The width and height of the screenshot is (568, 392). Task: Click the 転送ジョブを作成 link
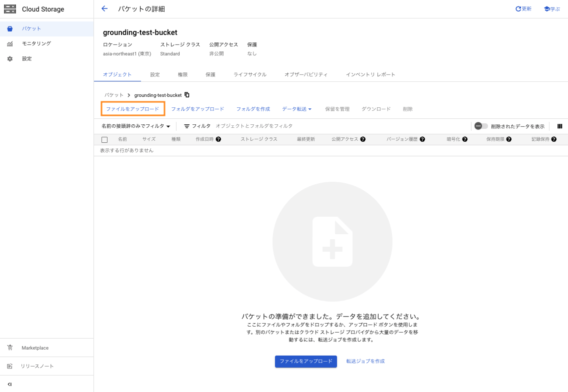point(365,361)
